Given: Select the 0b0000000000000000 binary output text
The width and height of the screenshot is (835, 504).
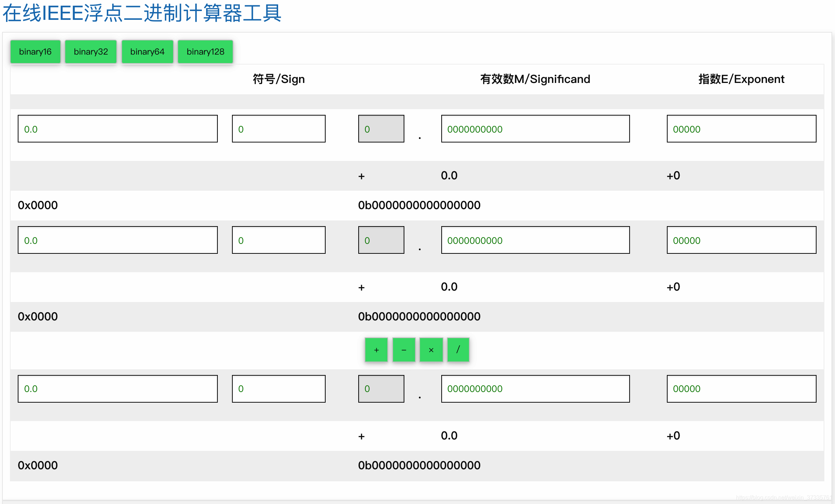Looking at the screenshot, I should tap(419, 205).
